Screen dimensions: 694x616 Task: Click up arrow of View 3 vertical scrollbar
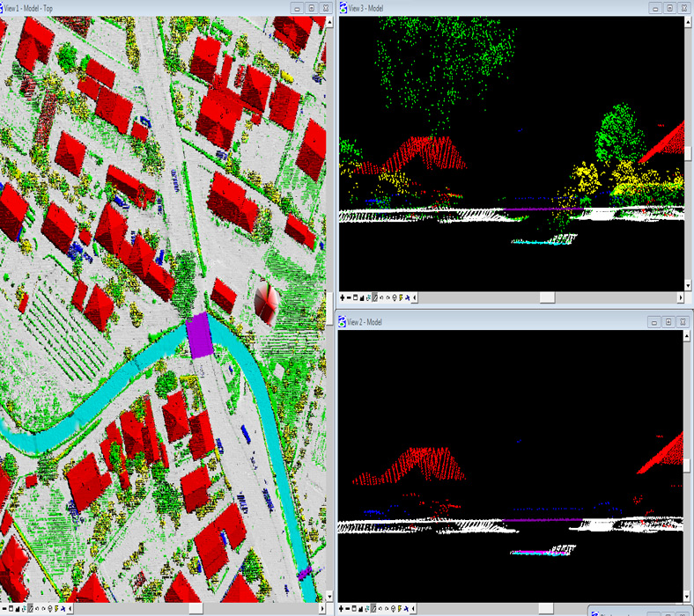coord(688,21)
